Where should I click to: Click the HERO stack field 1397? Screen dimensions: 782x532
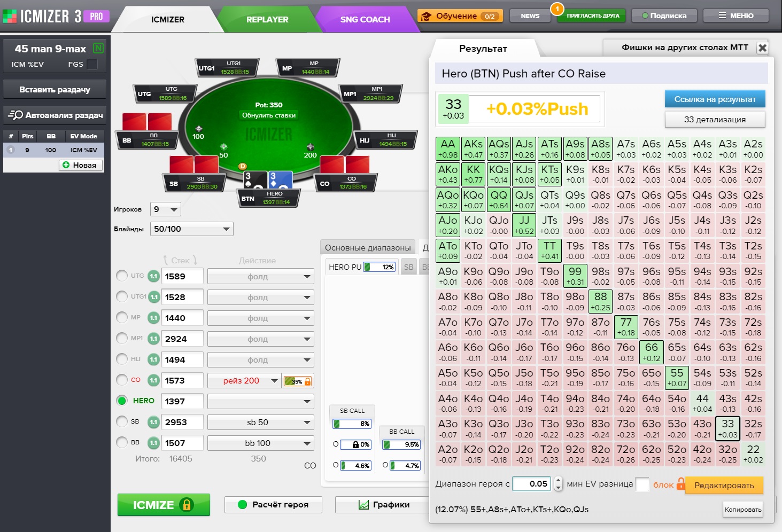pyautogui.click(x=183, y=401)
